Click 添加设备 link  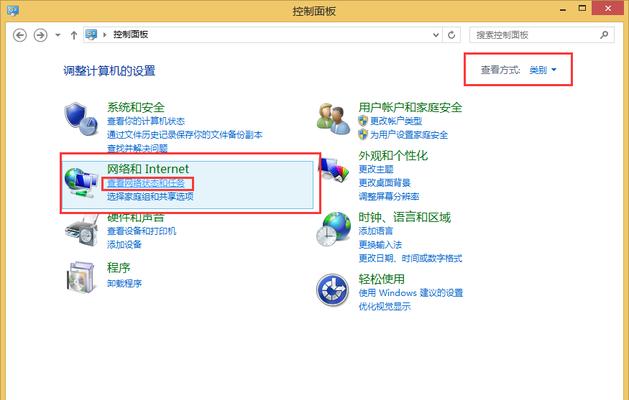[x=124, y=245]
